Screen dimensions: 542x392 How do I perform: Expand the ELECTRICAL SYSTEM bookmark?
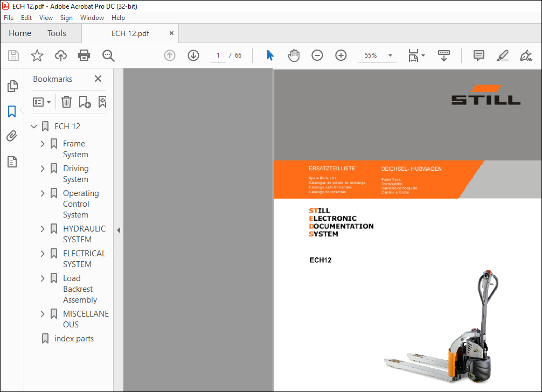pyautogui.click(x=43, y=254)
